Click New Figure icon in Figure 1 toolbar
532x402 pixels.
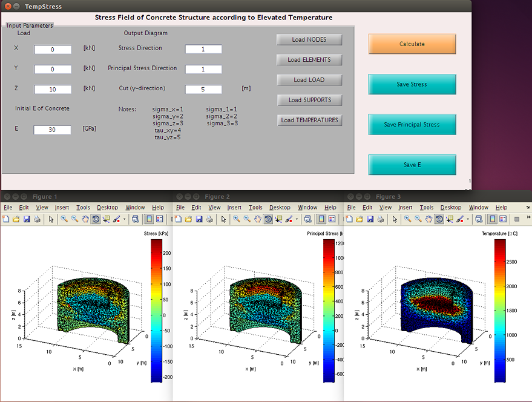pos(6,219)
